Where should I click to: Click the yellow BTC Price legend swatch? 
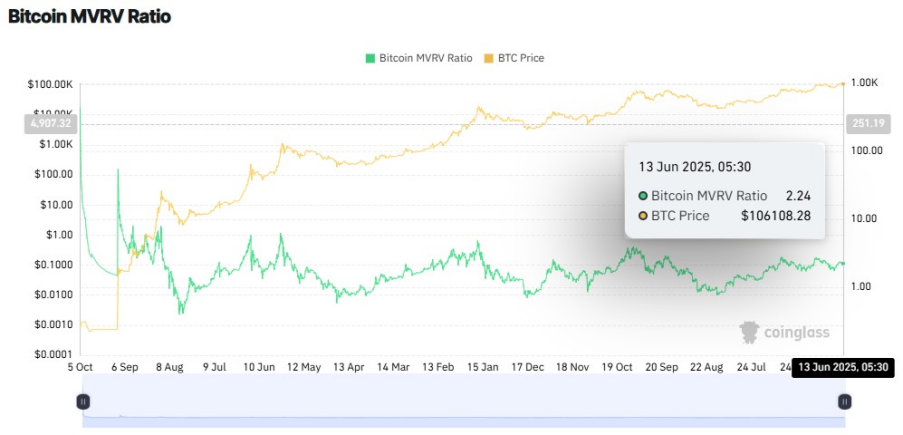(488, 58)
